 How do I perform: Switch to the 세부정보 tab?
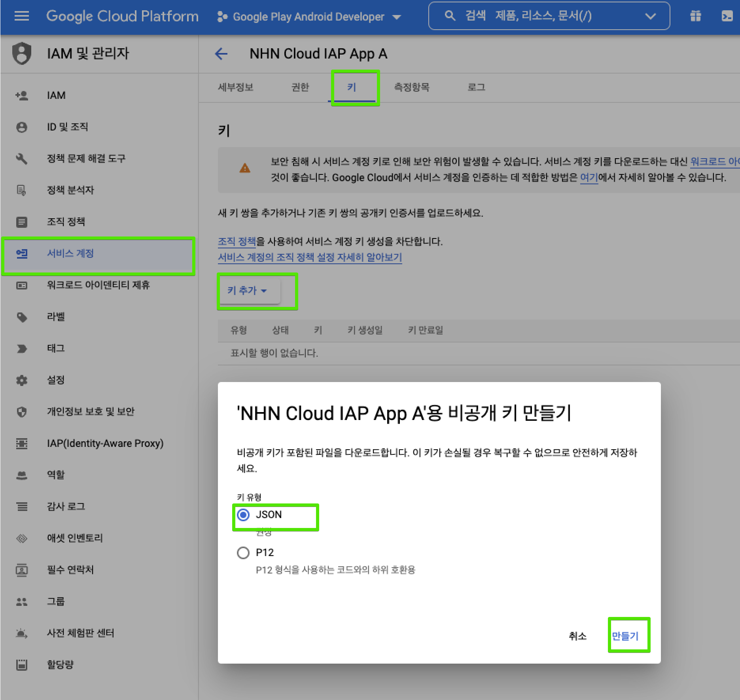(236, 87)
